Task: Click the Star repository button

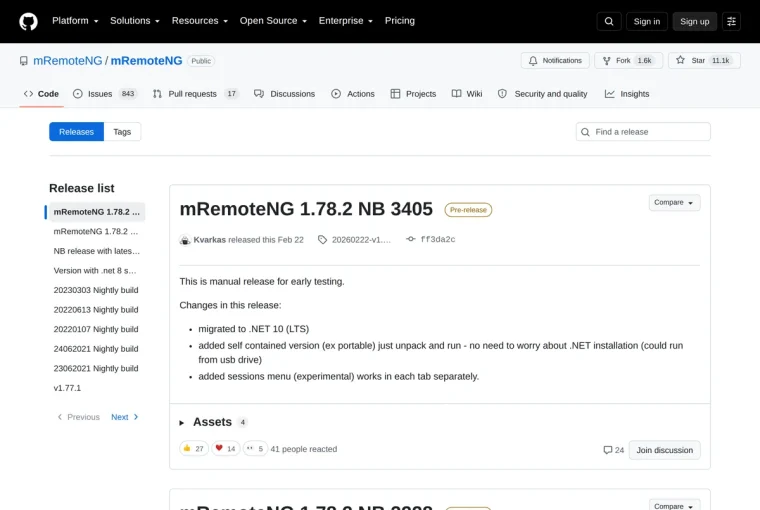Action: pyautogui.click(x=704, y=61)
